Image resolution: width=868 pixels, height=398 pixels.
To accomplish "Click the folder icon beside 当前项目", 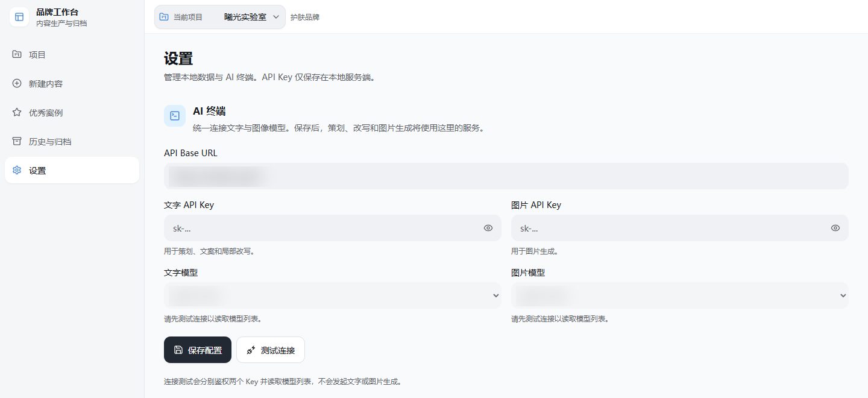I will click(163, 17).
